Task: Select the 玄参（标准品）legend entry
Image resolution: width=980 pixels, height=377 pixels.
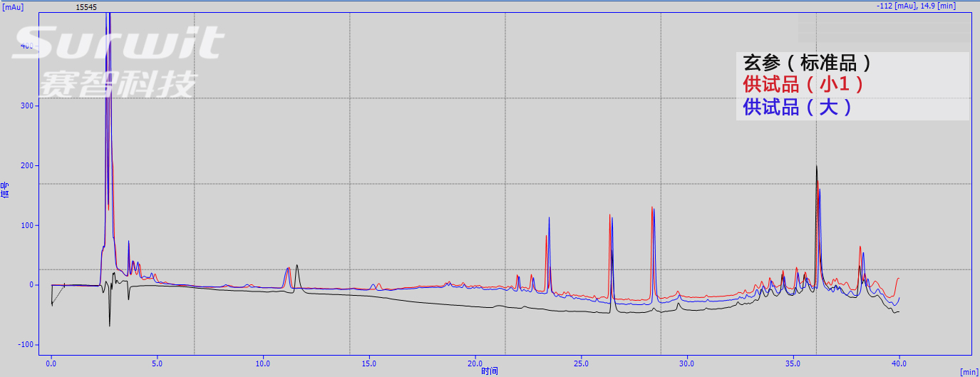Action: 807,63
